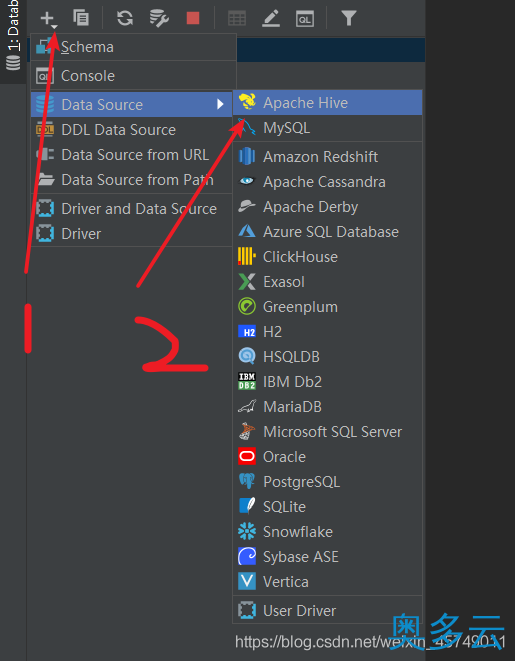Choose Microsoft SQL Server source
The height and width of the screenshot is (661, 515).
(327, 432)
